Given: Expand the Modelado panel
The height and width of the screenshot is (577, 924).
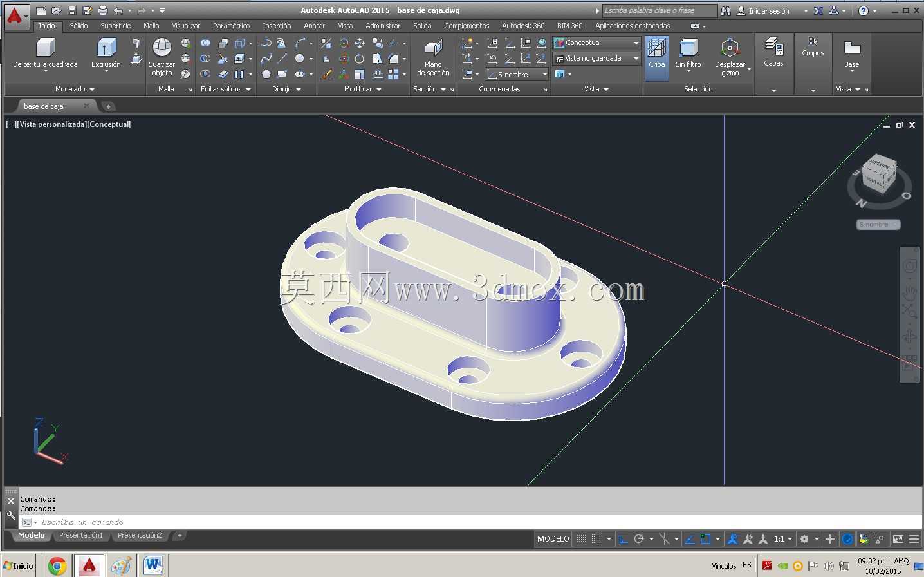Looking at the screenshot, I should pos(75,89).
